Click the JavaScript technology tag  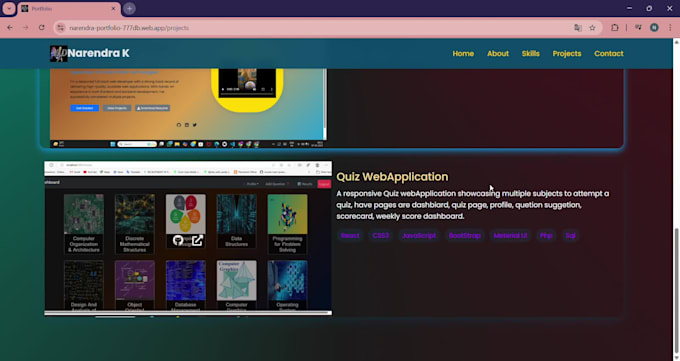(x=419, y=236)
